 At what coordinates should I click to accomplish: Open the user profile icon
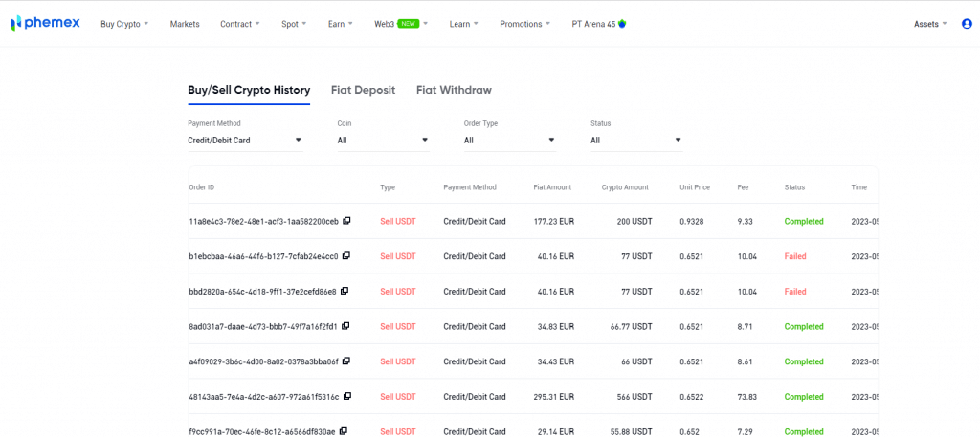[x=967, y=24]
